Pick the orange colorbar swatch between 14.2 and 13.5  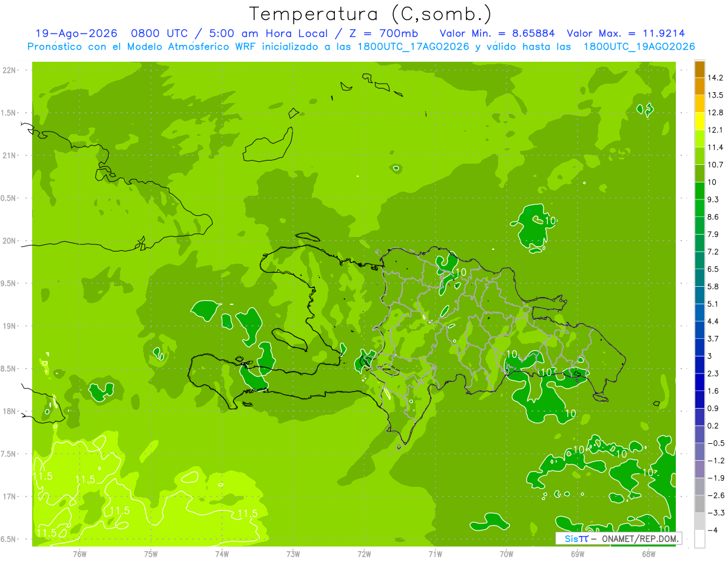click(x=699, y=86)
